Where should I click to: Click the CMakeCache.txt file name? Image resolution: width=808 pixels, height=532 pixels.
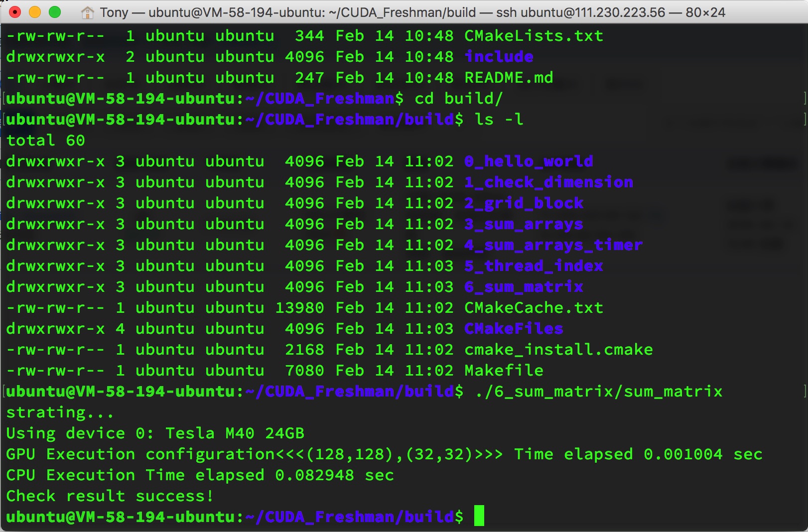click(x=533, y=308)
